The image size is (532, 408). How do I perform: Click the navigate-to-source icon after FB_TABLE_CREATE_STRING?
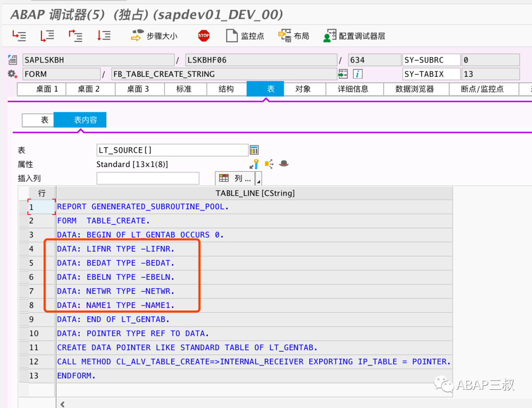pos(343,73)
